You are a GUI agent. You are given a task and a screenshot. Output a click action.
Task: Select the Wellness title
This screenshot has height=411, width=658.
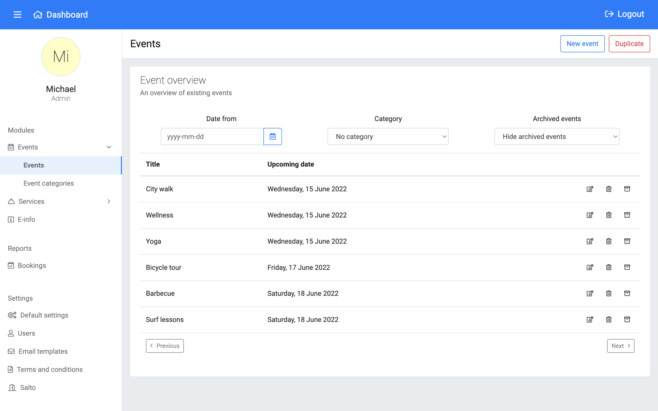[x=159, y=215]
